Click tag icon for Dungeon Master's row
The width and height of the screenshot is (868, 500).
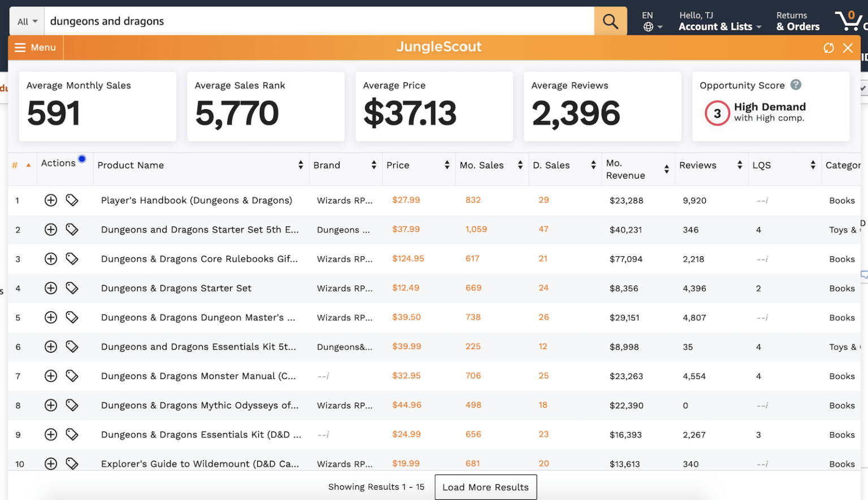(72, 317)
